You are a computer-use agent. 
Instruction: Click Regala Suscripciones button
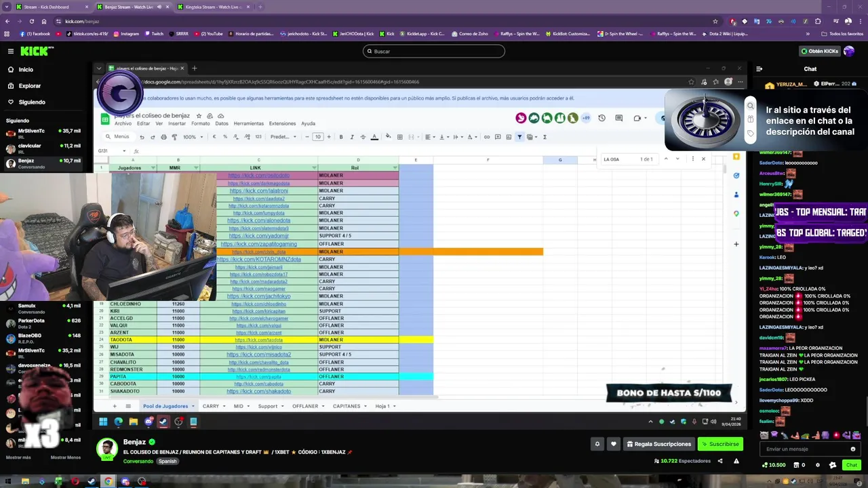click(658, 444)
